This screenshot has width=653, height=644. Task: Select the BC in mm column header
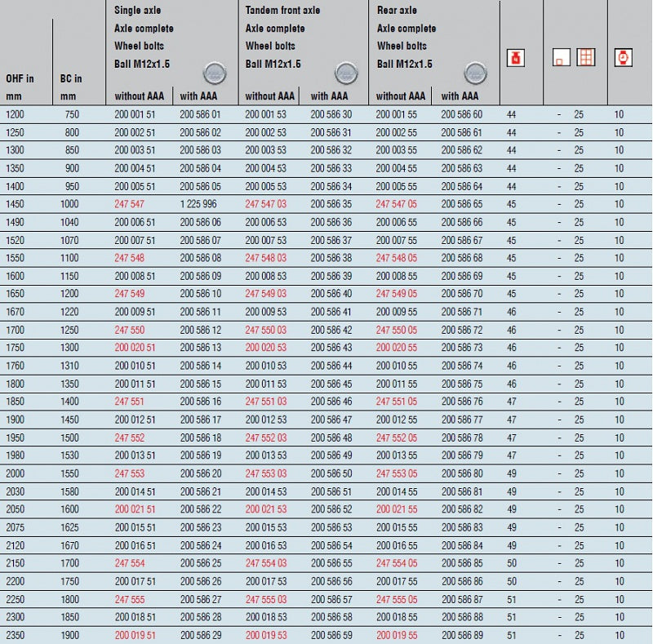(72, 87)
